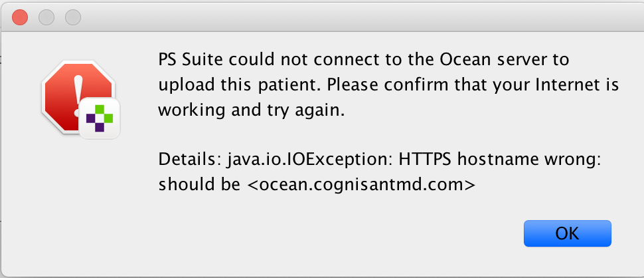644x278 pixels.
Task: Click the 'HTTPS hostname wrong' phrase
Action: click(497, 160)
